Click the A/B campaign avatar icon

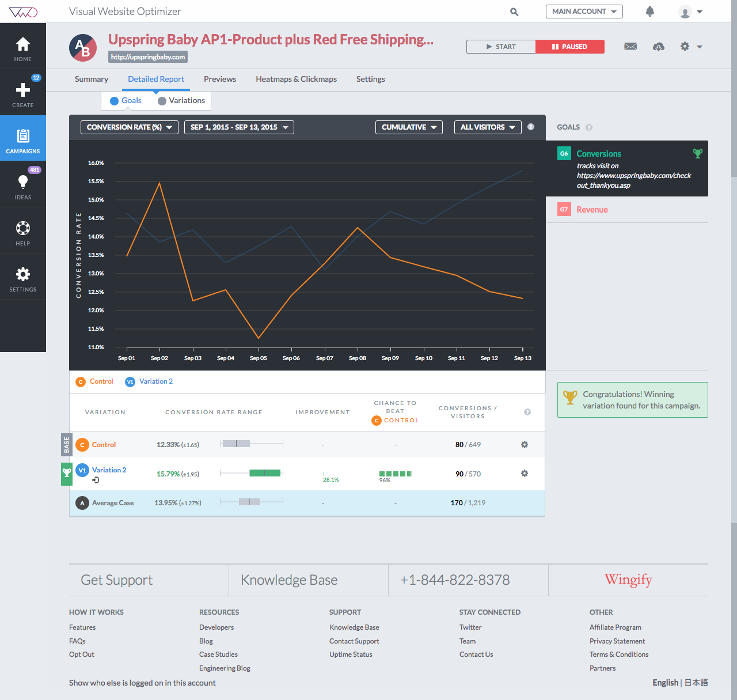(x=83, y=48)
